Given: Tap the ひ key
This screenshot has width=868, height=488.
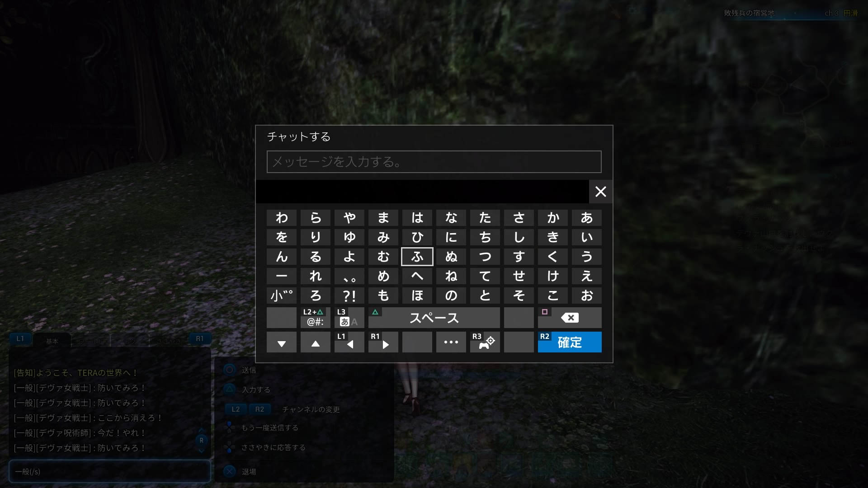Looking at the screenshot, I should click(417, 237).
